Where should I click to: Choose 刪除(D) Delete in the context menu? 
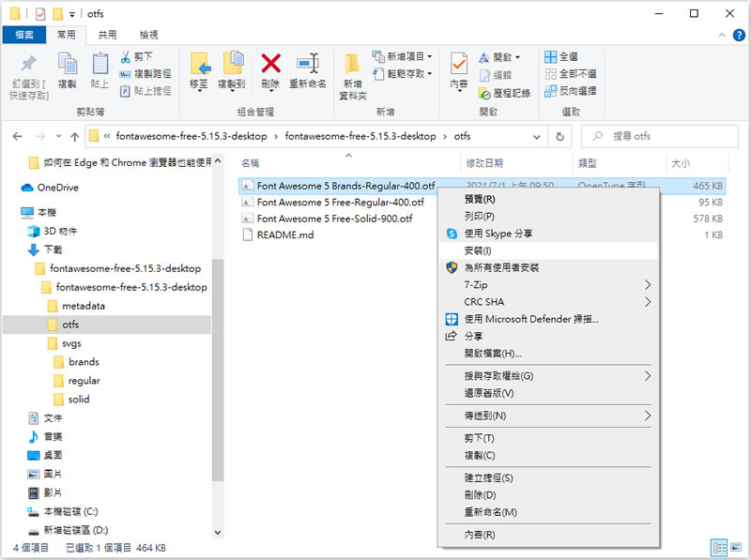548,495
